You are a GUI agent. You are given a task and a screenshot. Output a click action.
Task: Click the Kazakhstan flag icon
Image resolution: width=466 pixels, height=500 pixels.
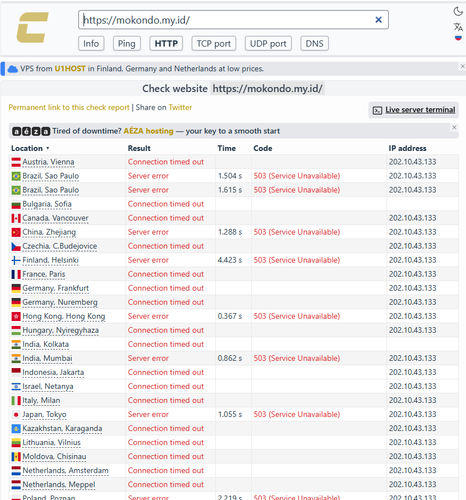[16, 429]
